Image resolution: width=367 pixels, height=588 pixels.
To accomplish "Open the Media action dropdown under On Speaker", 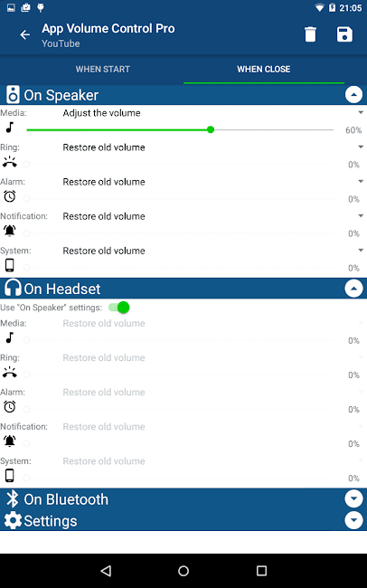I will [212, 113].
